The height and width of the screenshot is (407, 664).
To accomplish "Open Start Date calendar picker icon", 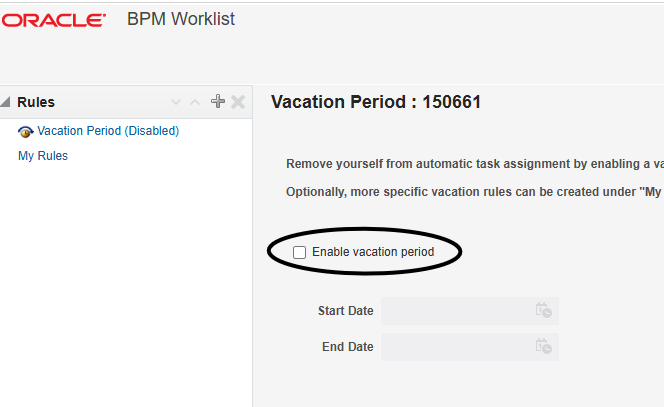I will [x=543, y=310].
